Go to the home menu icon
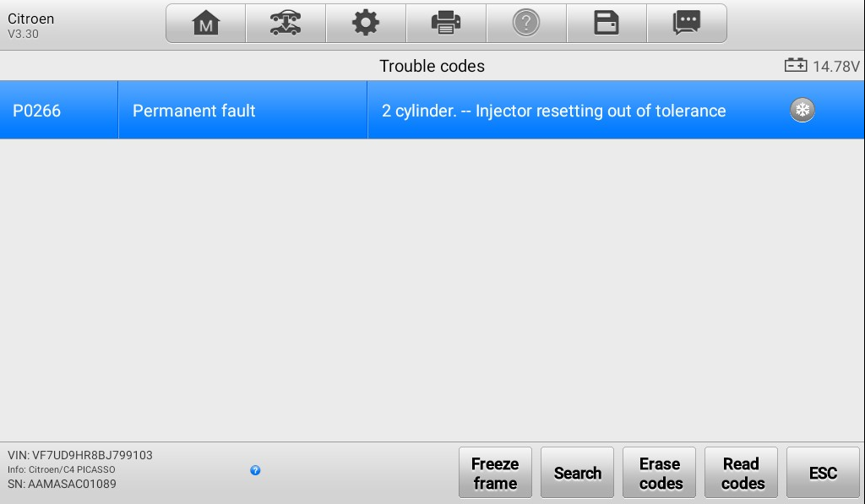The height and width of the screenshot is (504, 865). [206, 23]
